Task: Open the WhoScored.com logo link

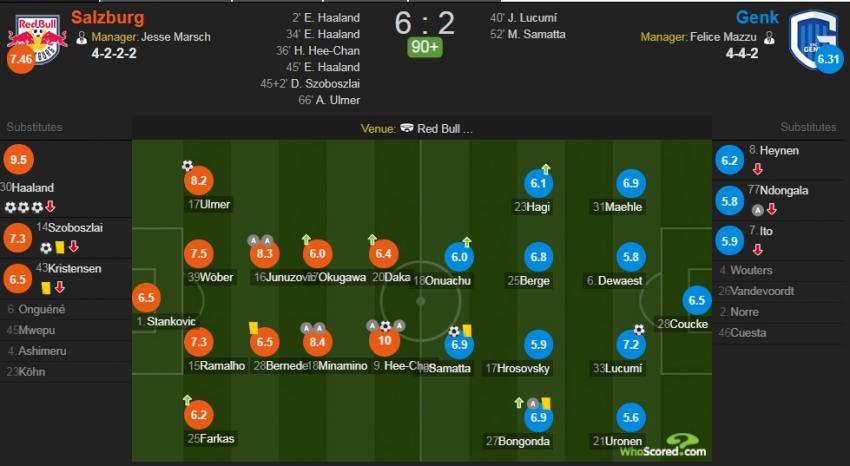Action: point(663,446)
